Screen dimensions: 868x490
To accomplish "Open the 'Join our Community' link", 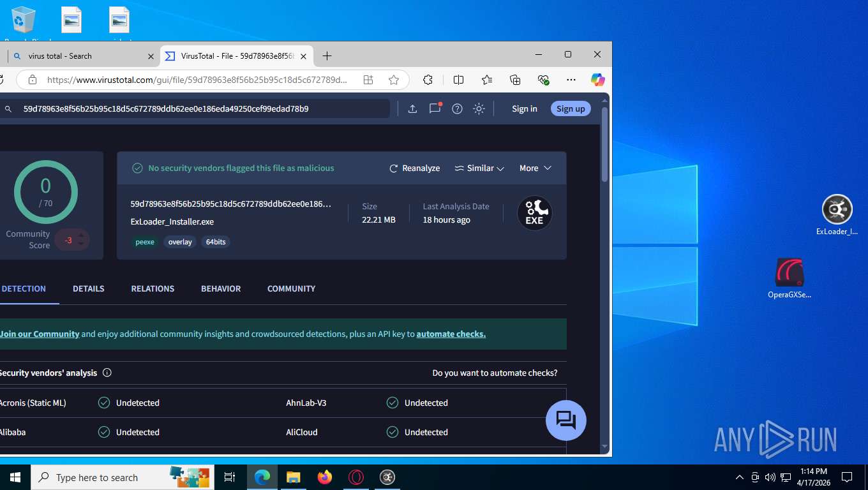I will click(x=40, y=334).
